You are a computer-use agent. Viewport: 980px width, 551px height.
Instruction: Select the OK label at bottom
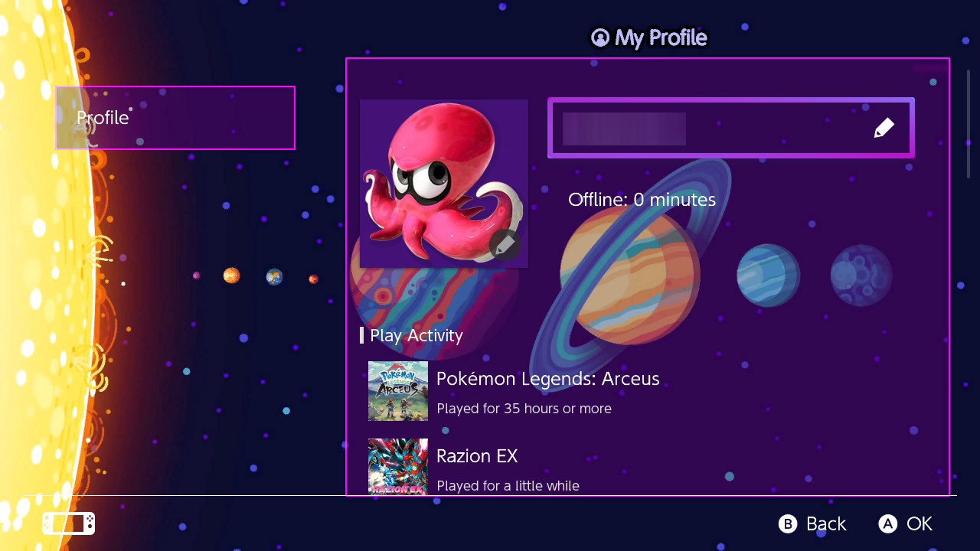pos(920,523)
